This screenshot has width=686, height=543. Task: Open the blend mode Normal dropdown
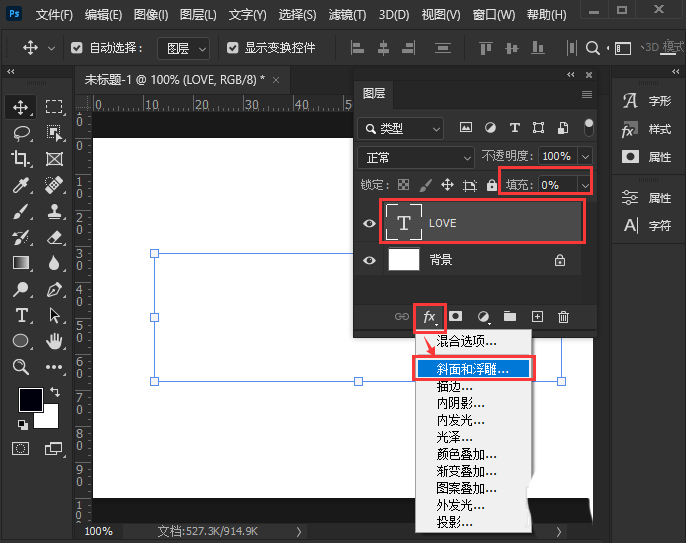[416, 158]
